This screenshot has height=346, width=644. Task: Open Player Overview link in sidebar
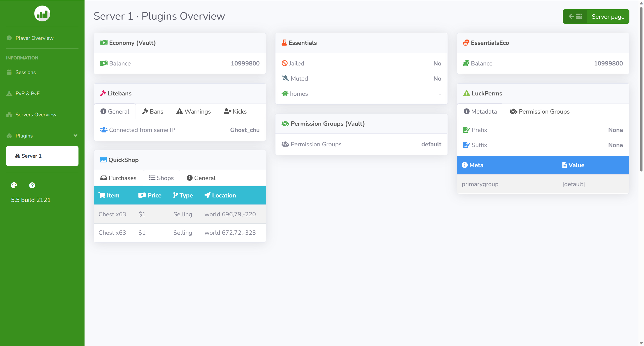(34, 38)
